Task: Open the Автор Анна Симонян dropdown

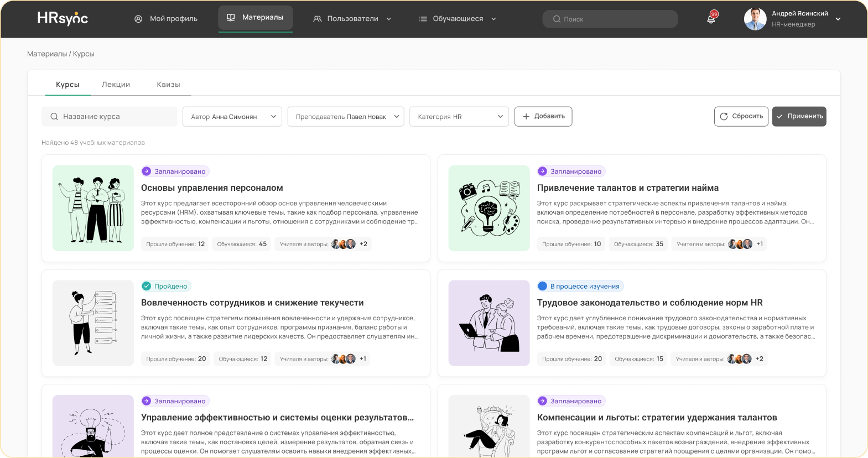Action: (232, 117)
